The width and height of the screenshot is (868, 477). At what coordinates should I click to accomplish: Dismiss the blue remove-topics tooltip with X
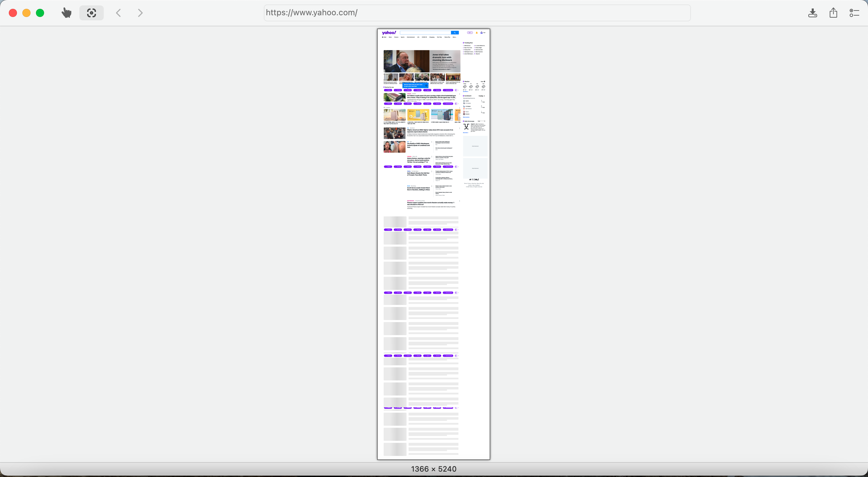426,85
